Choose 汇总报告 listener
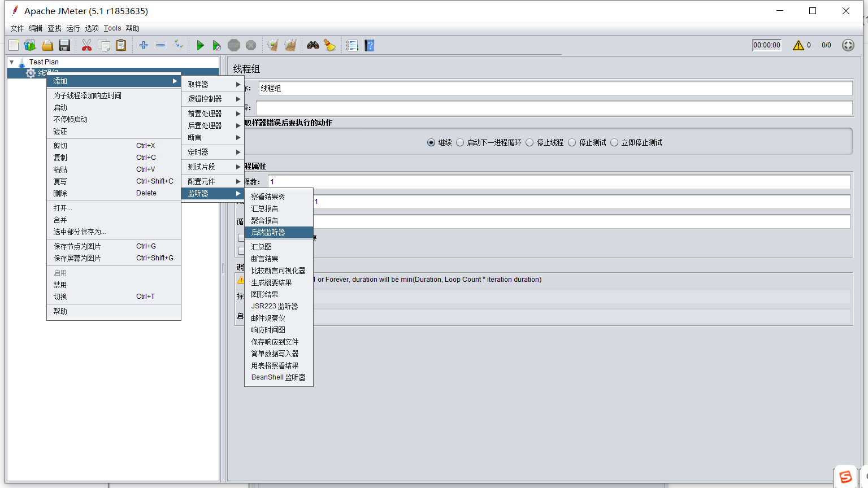 [279, 208]
